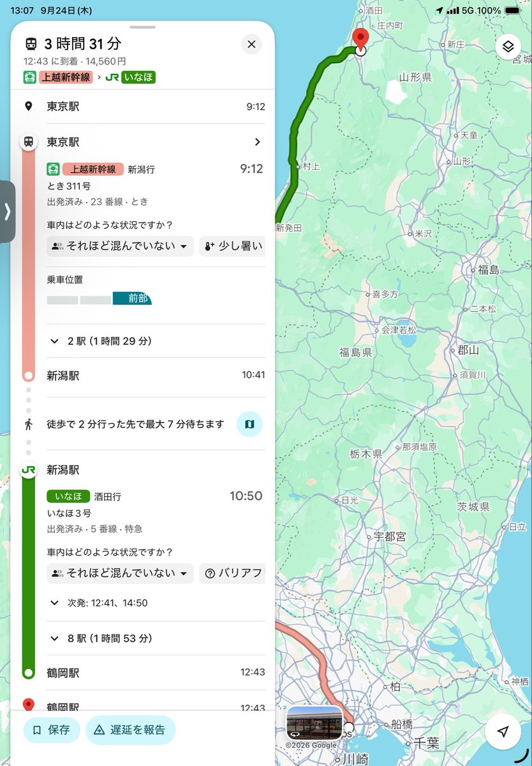This screenshot has width=532, height=766.
Task: Tap the 郡山 city label on map
Action: pos(468,350)
